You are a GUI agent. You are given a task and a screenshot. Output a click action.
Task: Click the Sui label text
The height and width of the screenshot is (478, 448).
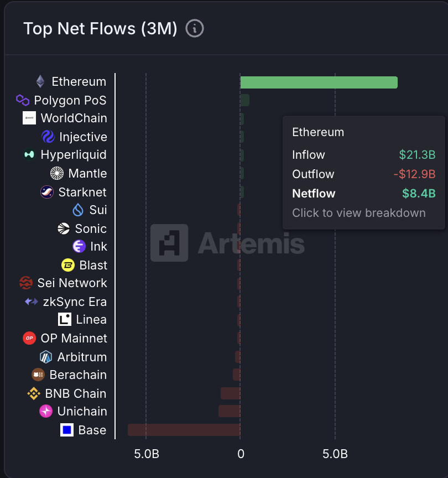tap(98, 210)
